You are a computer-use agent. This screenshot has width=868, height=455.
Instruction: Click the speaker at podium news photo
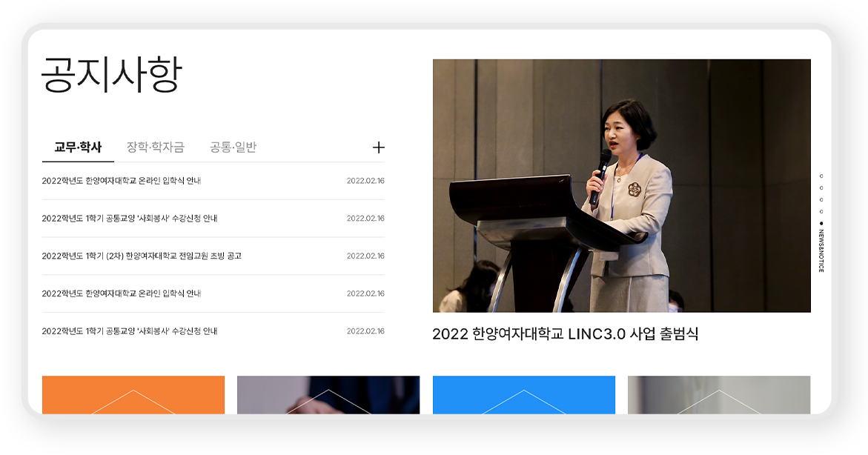click(622, 185)
